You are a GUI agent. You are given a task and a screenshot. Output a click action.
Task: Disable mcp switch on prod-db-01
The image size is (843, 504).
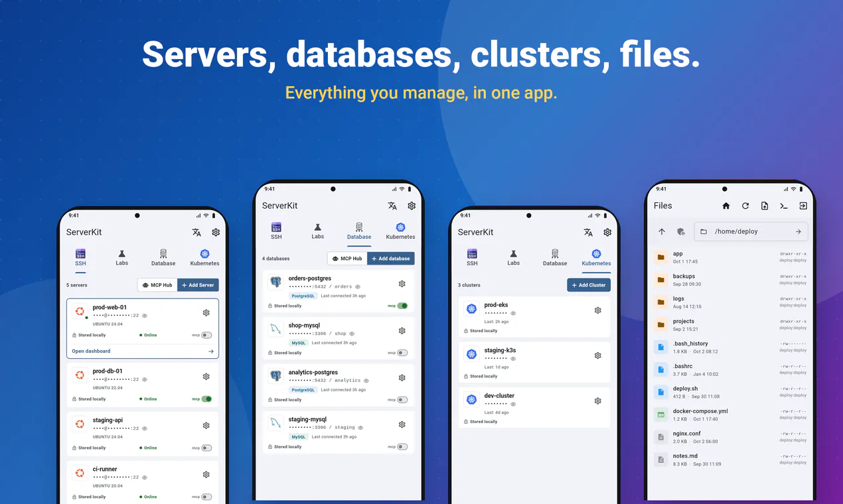pyautogui.click(x=207, y=399)
